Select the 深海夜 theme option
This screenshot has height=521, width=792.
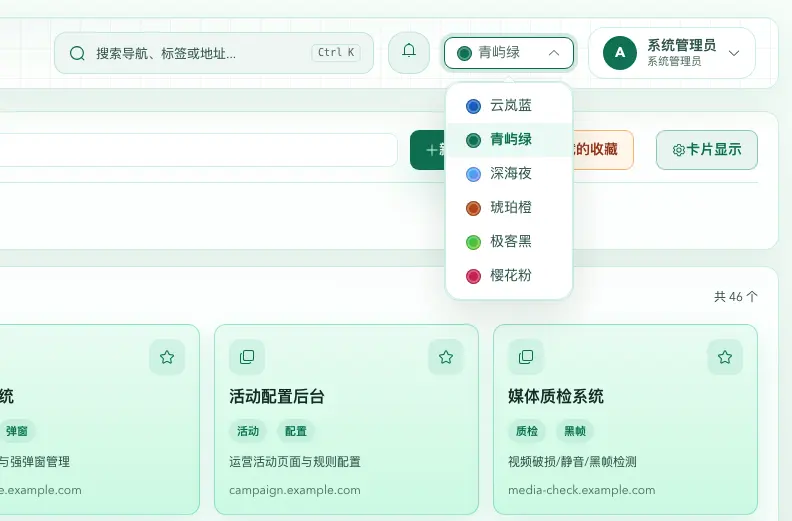coord(509,174)
